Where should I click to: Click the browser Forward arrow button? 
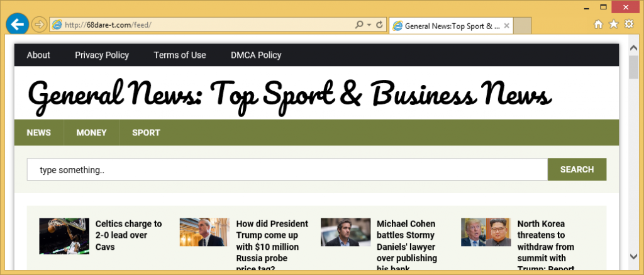[x=40, y=25]
